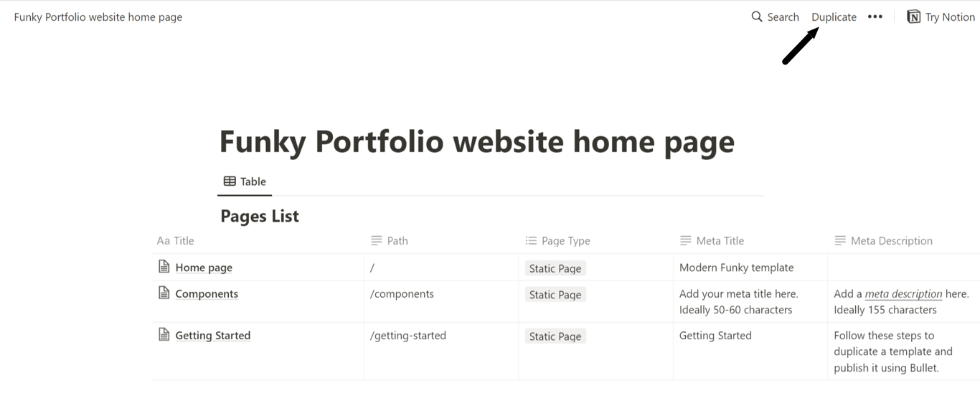Viewport: 980px width, 411px height.
Task: Click the Static Page tag for Home page
Action: (x=555, y=268)
